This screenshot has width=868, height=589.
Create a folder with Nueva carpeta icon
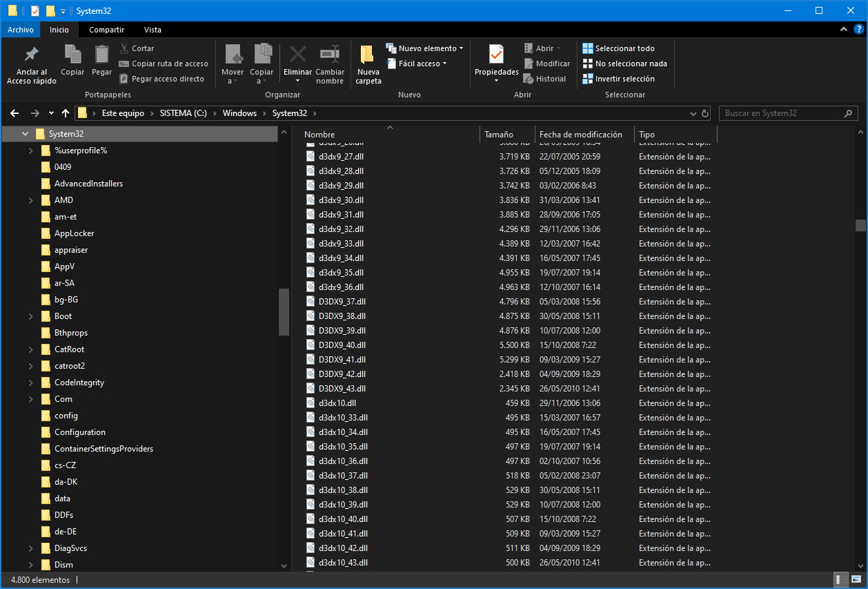click(x=368, y=55)
